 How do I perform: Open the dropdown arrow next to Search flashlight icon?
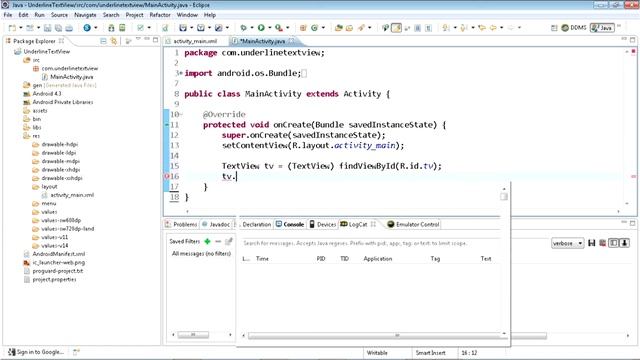coord(370,28)
